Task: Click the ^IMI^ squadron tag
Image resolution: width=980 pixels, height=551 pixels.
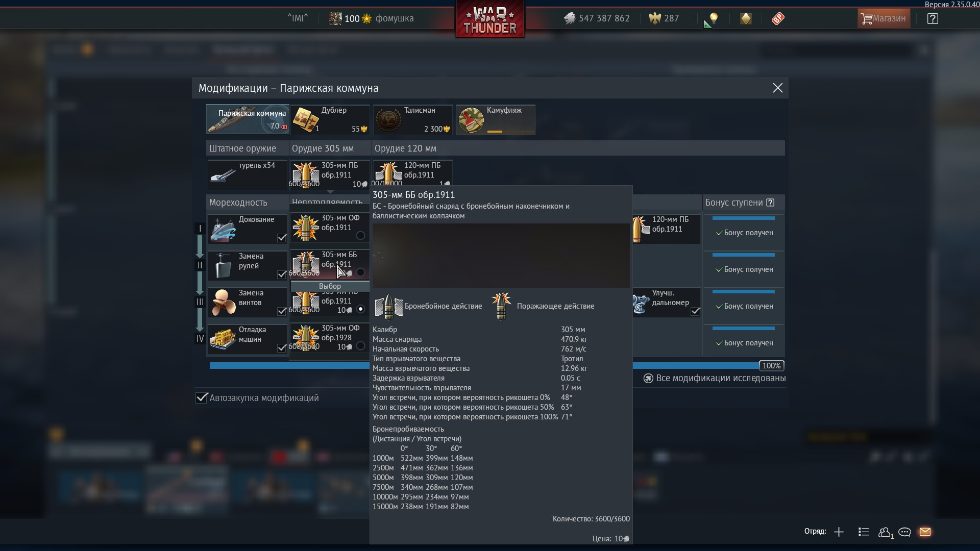Action: (298, 18)
